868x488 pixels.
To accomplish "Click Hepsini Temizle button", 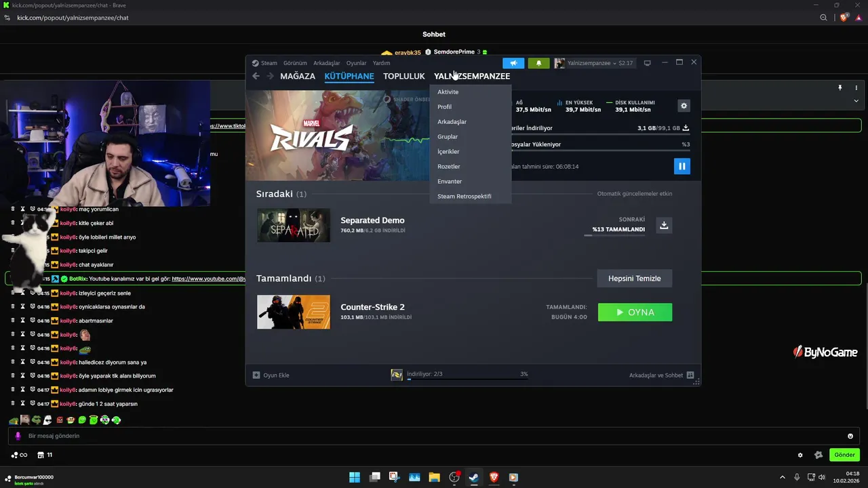I will tap(635, 279).
